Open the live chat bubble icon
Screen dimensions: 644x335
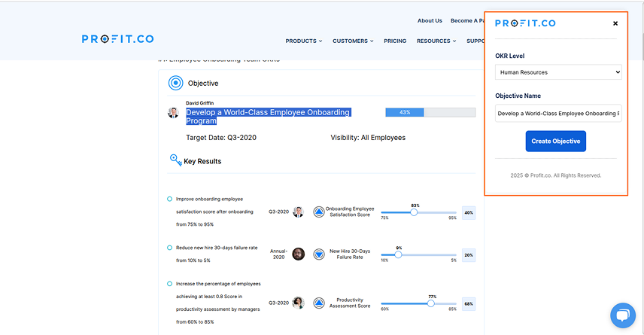623,315
